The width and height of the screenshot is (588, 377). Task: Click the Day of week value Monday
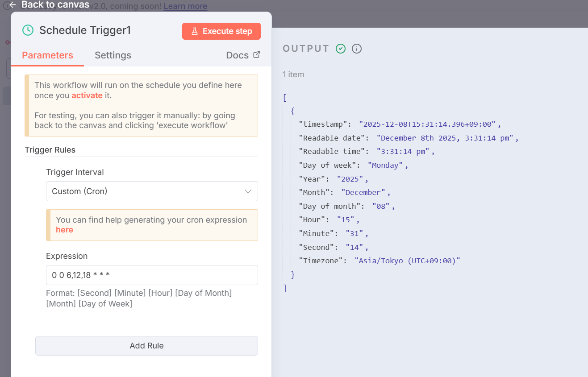[x=385, y=166]
